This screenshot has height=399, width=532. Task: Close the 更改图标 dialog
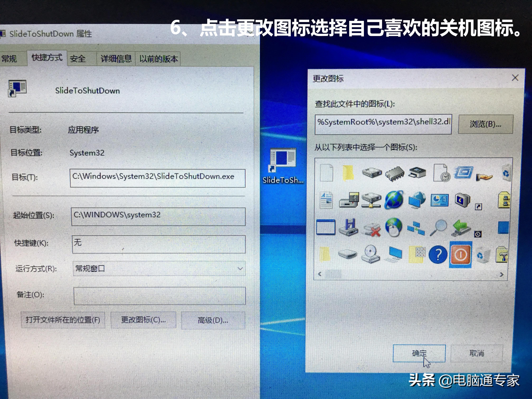pyautogui.click(x=515, y=78)
